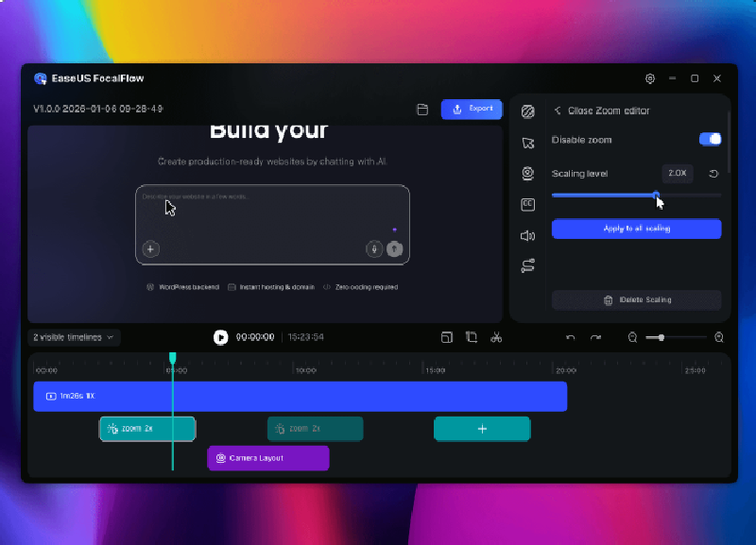Open the project folder icon
This screenshot has width=756, height=545.
pos(422,110)
